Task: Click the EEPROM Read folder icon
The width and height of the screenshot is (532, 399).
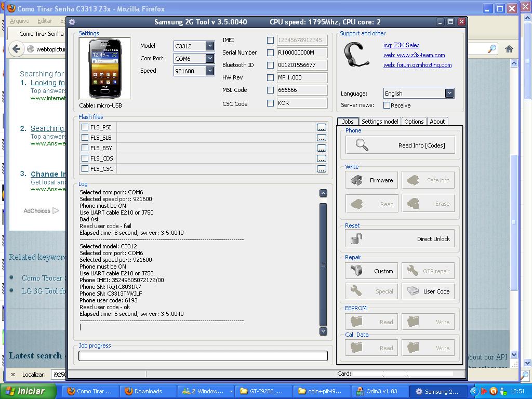Action: (356, 321)
